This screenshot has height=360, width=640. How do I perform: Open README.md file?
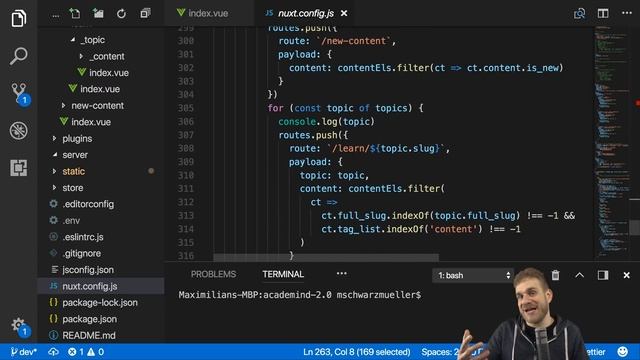[89, 336]
